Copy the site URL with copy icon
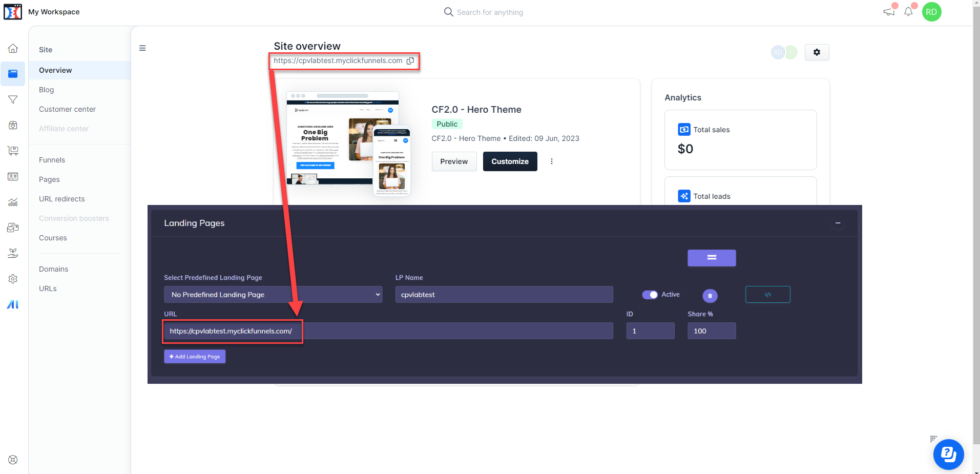The width and height of the screenshot is (980, 474). click(410, 60)
